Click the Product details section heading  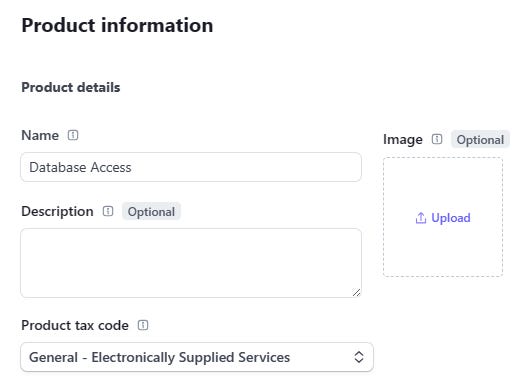click(71, 88)
